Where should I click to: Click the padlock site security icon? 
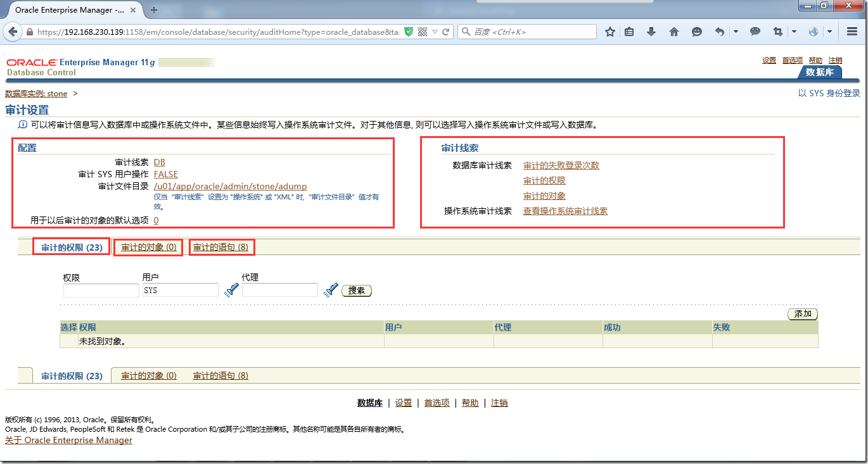click(29, 32)
